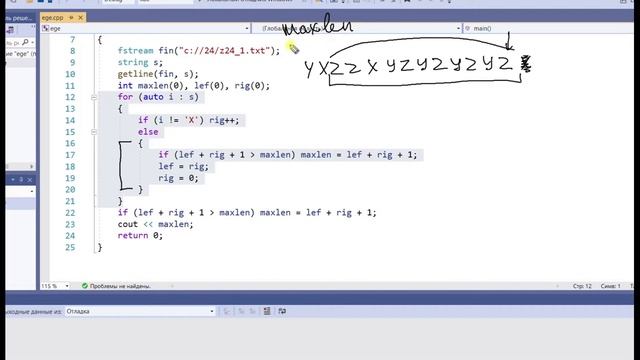Click the 'int maxlen(0), lef(0), rig(0);' line
Image resolution: width=640 pixels, height=360 pixels.
tap(193, 86)
